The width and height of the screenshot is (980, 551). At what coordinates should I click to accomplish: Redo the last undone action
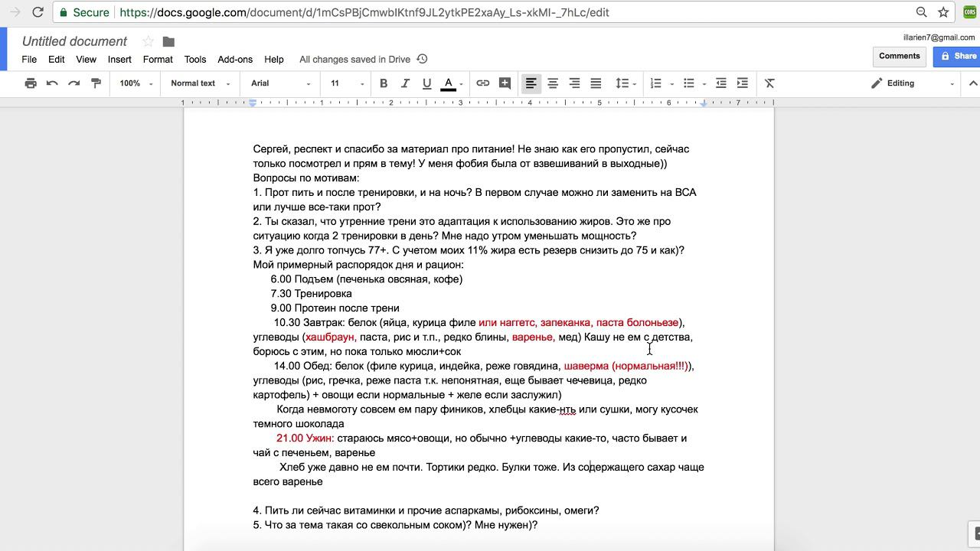(x=74, y=83)
